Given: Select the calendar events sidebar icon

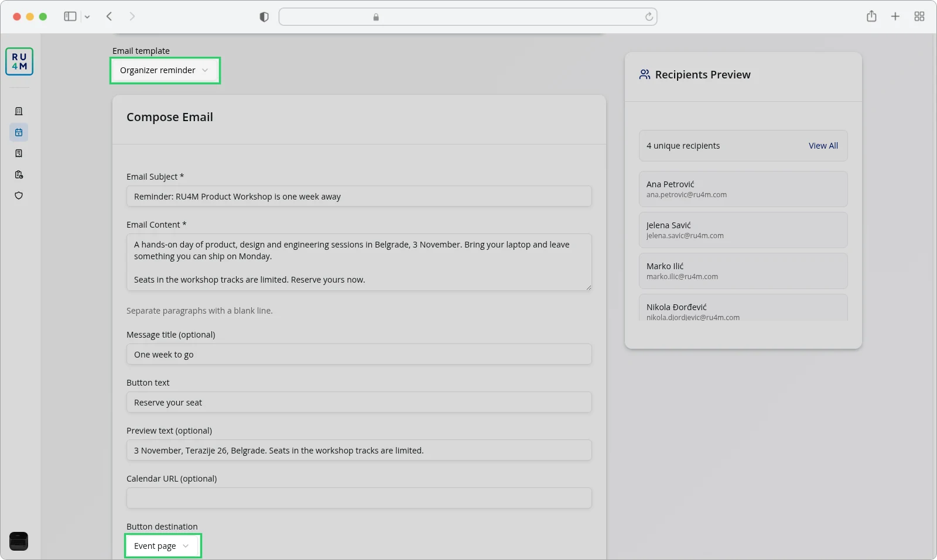Looking at the screenshot, I should coord(19,132).
